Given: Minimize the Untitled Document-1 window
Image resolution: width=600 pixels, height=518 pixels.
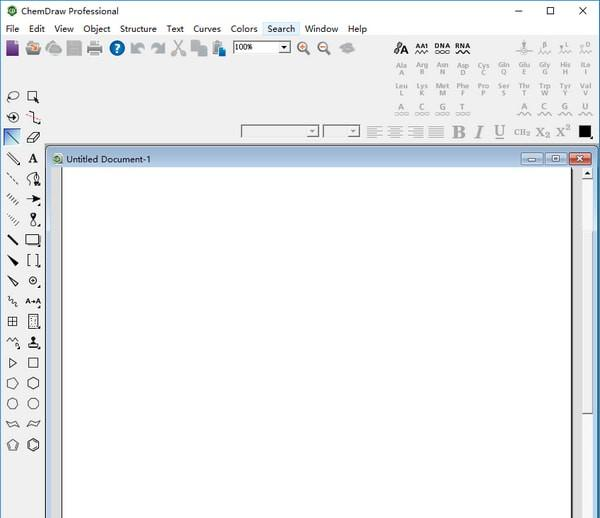Looking at the screenshot, I should 532,158.
